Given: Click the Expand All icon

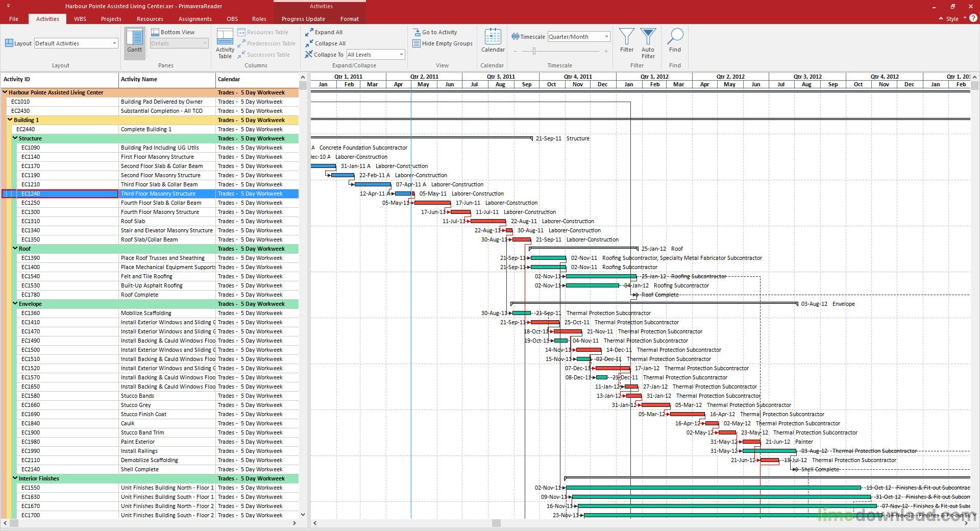Looking at the screenshot, I should (309, 32).
